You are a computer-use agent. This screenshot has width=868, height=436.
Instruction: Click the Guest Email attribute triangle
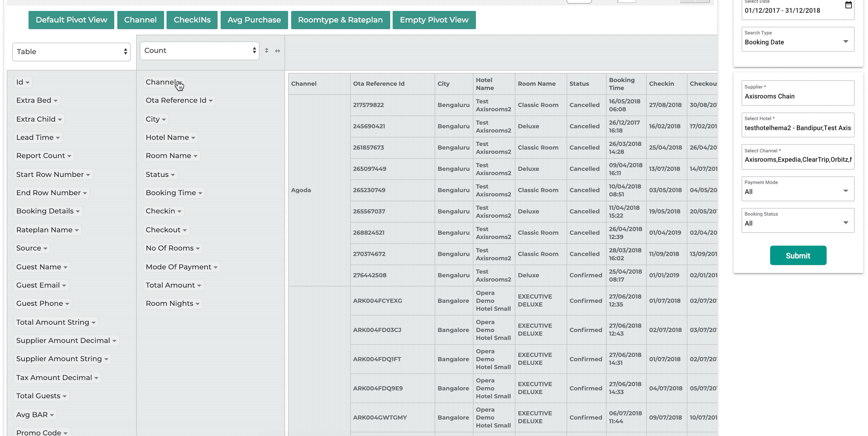click(x=64, y=285)
